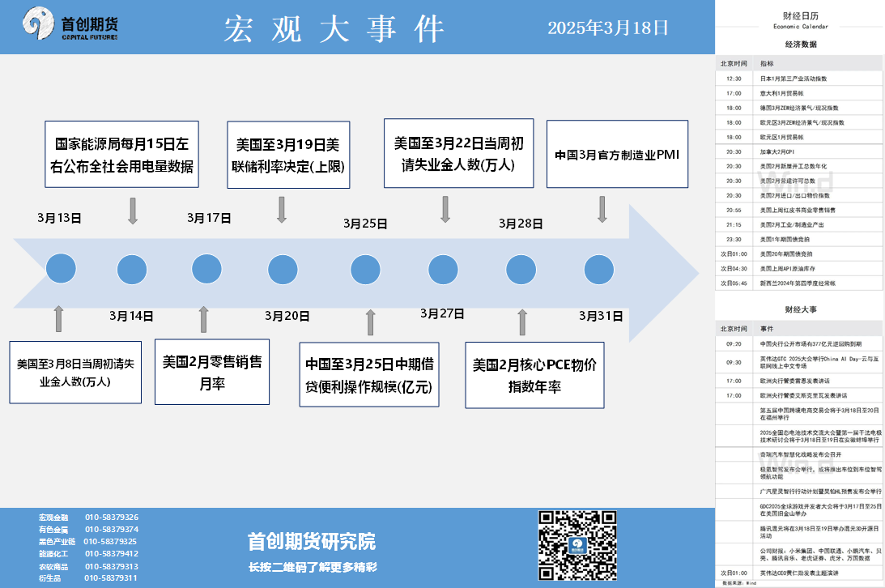Select the 3月27日 timeline dot
The height and width of the screenshot is (588, 885).
pos(443,270)
